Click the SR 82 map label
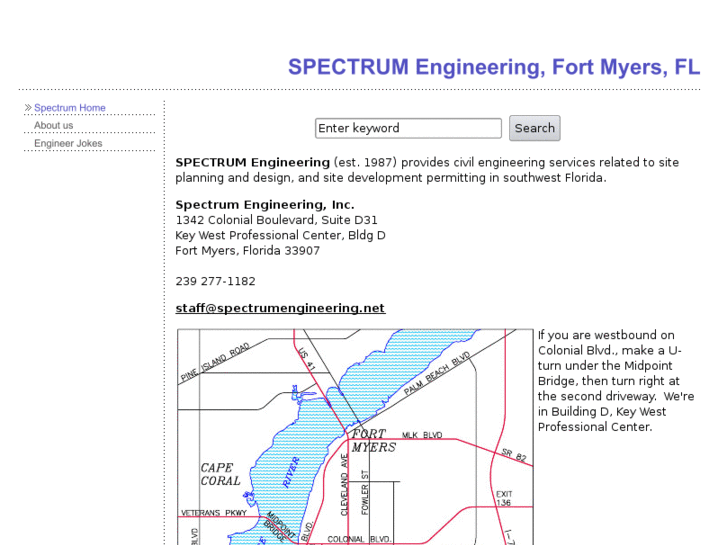Viewport: 727px width, 545px height. click(514, 455)
